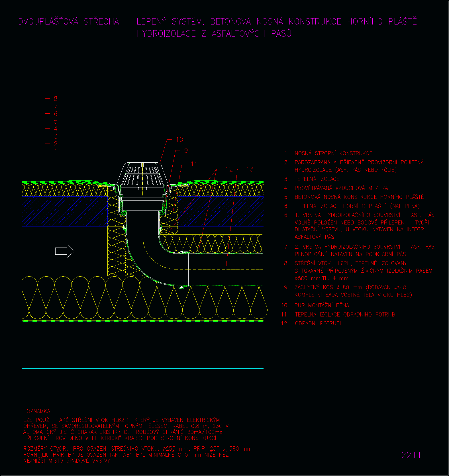Select note line "AUTOMATICKÝ JISTIČ CHARAKTERISTIKY C"
This screenshot has width=449, height=476.
[123, 432]
